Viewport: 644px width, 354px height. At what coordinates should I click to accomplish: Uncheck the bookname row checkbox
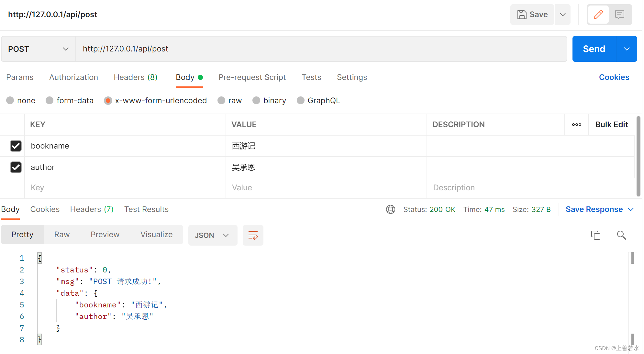pos(16,146)
